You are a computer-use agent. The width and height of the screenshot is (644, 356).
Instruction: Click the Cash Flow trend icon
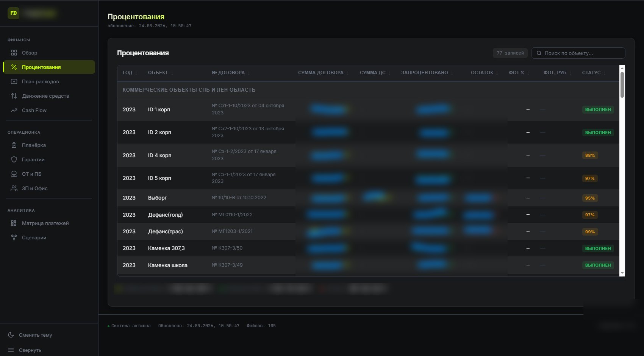14,110
